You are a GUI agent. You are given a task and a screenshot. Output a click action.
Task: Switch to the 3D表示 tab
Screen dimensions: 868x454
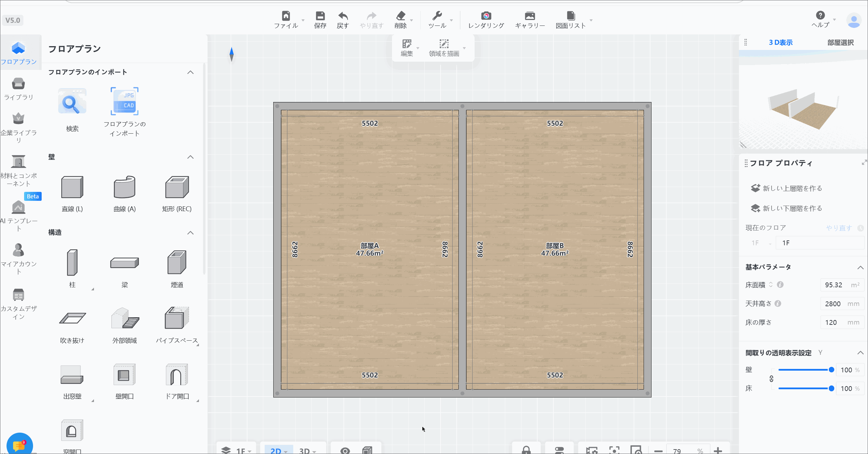781,43
